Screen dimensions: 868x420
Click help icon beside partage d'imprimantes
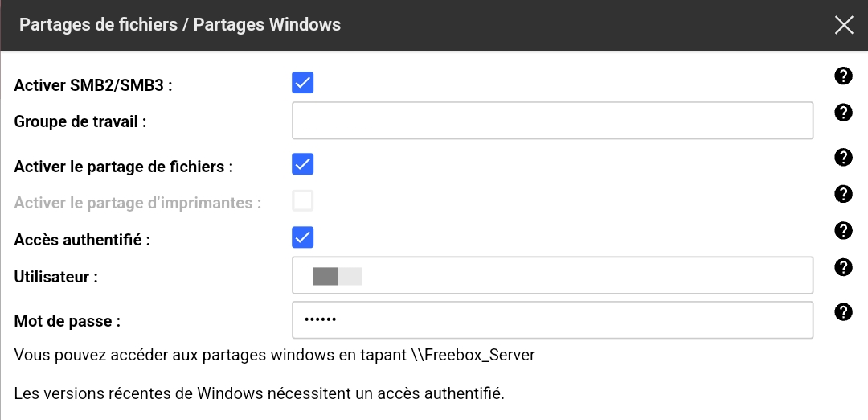[843, 194]
